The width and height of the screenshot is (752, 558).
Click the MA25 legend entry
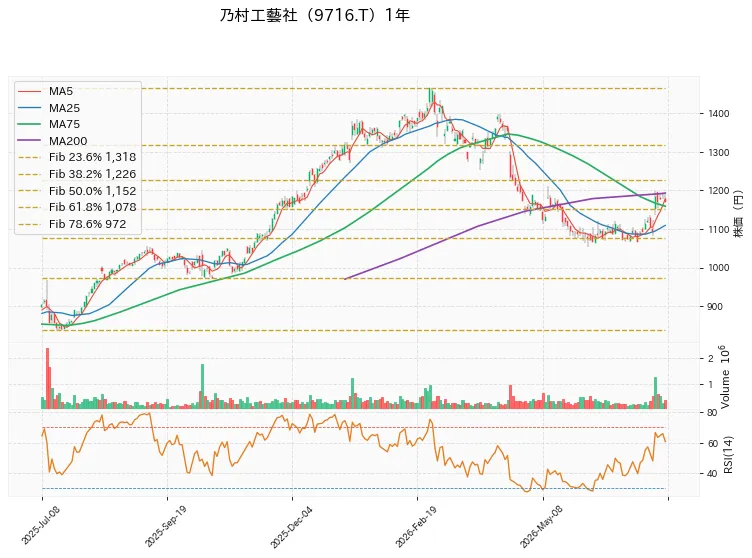pos(49,108)
